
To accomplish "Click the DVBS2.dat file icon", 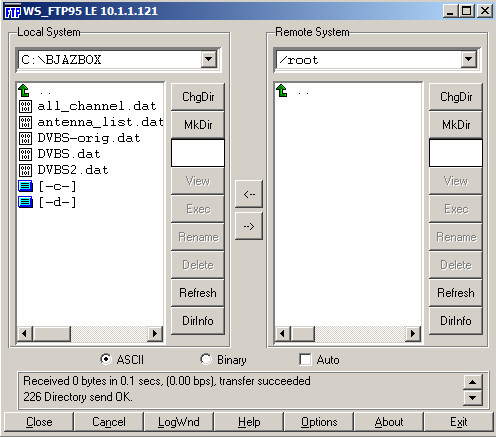I will click(x=25, y=170).
